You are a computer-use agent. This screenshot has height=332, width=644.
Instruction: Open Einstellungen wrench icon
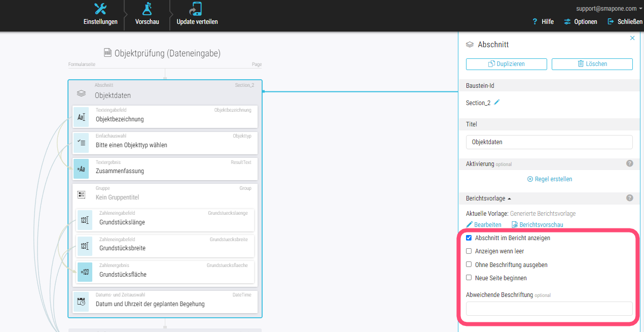pos(100,9)
